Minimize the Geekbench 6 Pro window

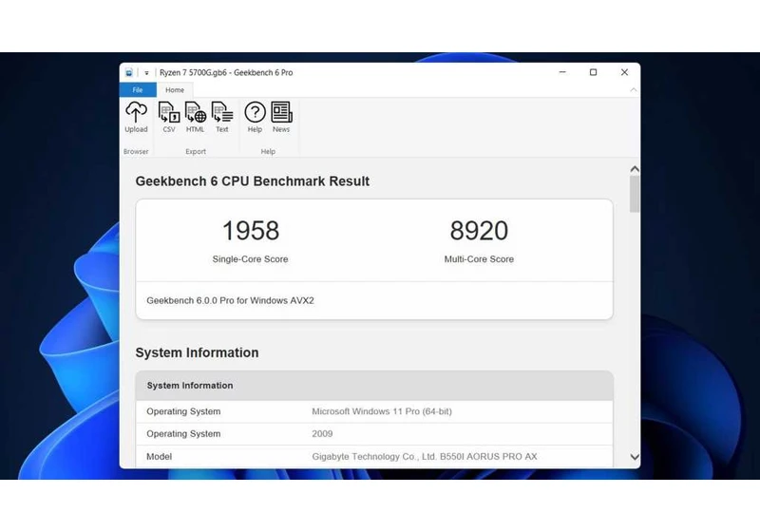[562, 72]
